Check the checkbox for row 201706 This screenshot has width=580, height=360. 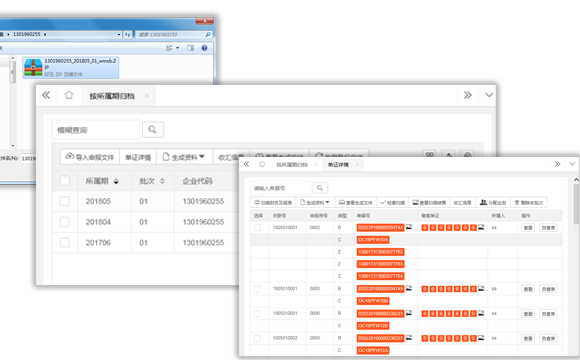tap(65, 242)
